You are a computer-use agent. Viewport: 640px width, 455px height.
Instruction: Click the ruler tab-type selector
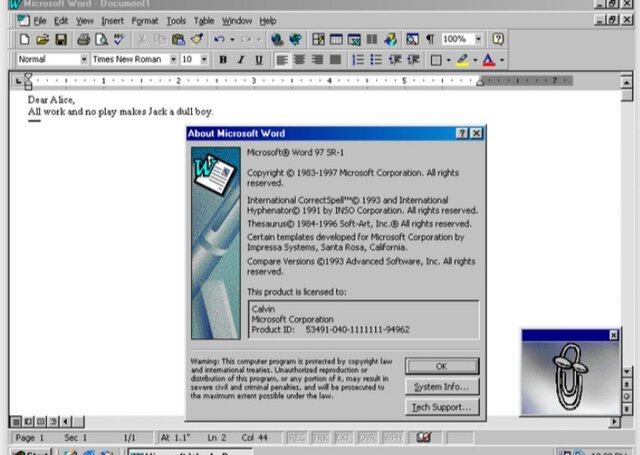point(18,81)
